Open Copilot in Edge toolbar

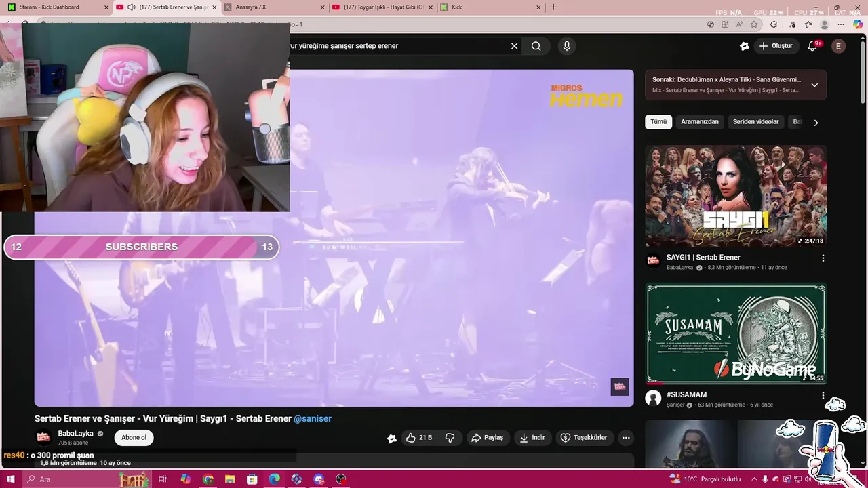point(858,24)
